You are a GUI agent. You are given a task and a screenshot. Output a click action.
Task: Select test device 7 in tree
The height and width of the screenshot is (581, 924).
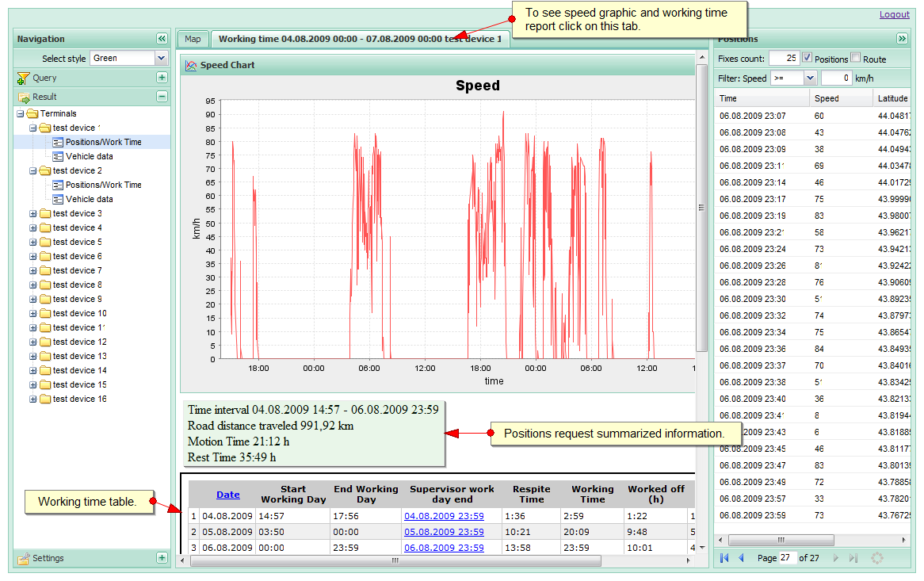tap(77, 270)
